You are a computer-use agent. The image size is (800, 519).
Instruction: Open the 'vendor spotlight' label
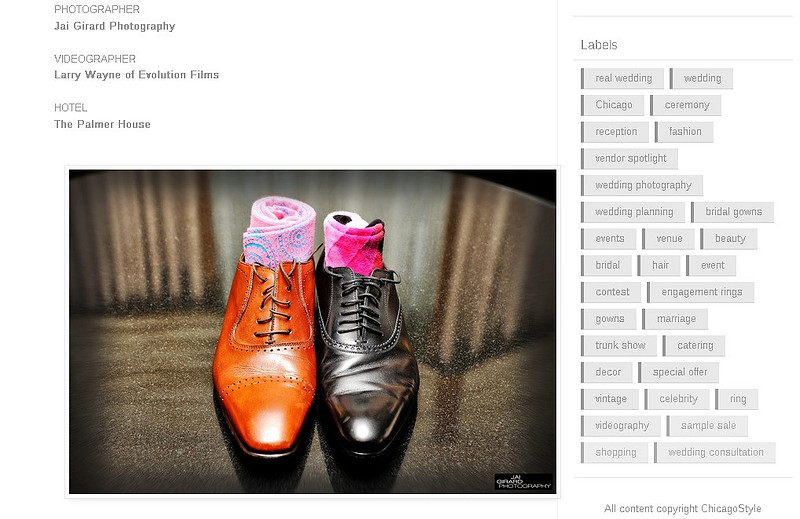[630, 159]
